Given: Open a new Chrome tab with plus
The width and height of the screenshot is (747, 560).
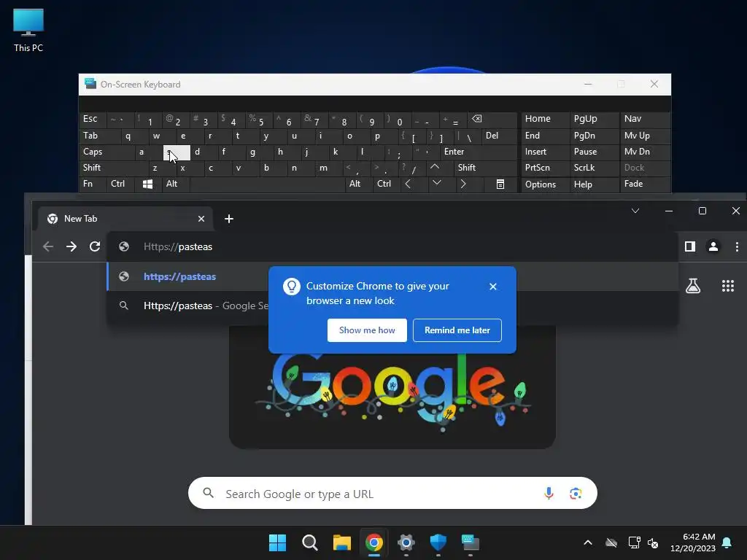Looking at the screenshot, I should (228, 219).
